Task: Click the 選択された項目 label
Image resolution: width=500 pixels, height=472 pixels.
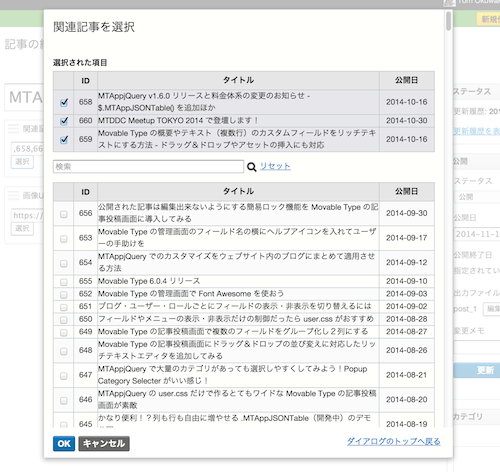Action: (x=80, y=62)
